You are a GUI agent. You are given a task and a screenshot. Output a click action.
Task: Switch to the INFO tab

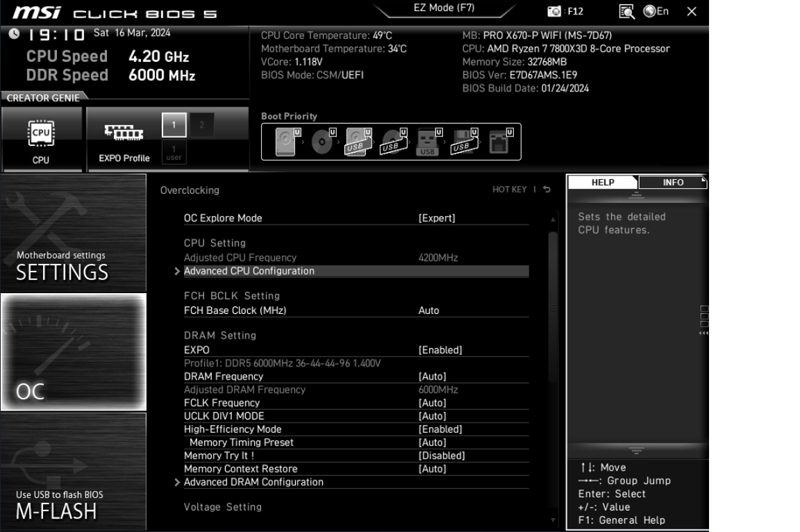click(672, 182)
